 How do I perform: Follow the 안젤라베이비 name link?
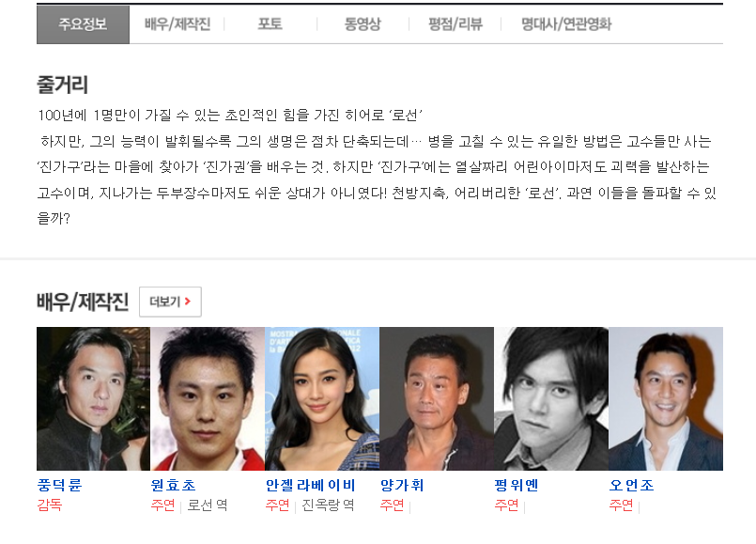point(311,485)
